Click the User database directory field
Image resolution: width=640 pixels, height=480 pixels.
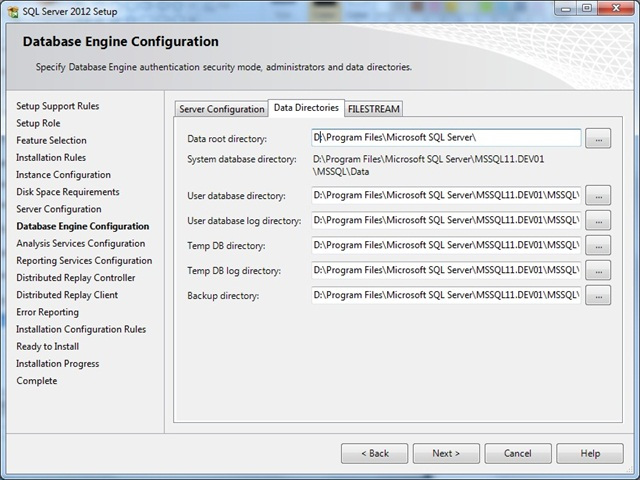click(x=446, y=195)
